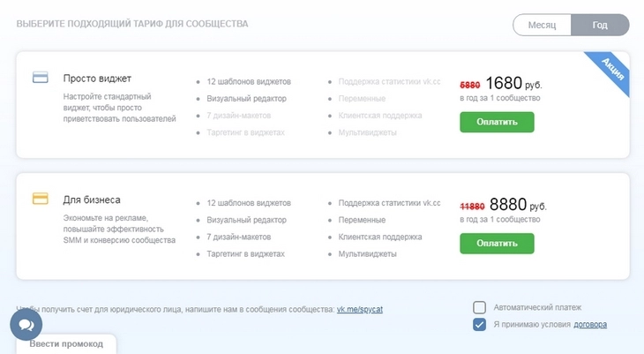
Task: Select the Год billing period
Action: pyautogui.click(x=600, y=25)
